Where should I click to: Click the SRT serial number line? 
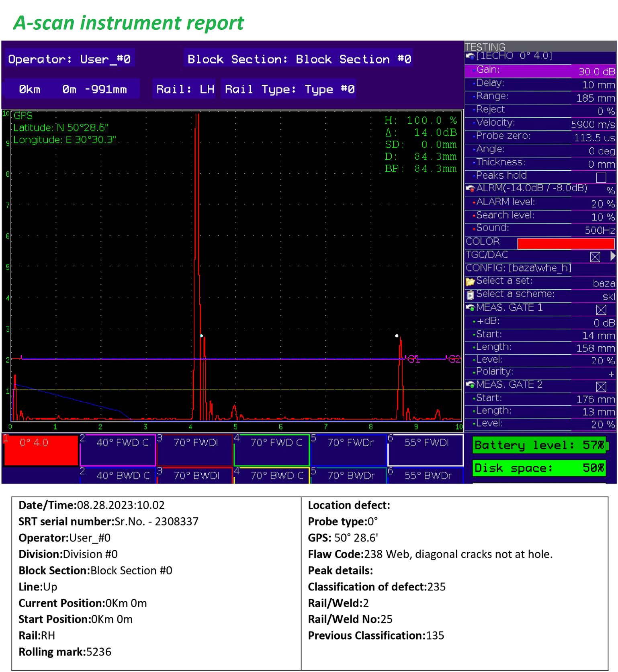click(x=108, y=521)
